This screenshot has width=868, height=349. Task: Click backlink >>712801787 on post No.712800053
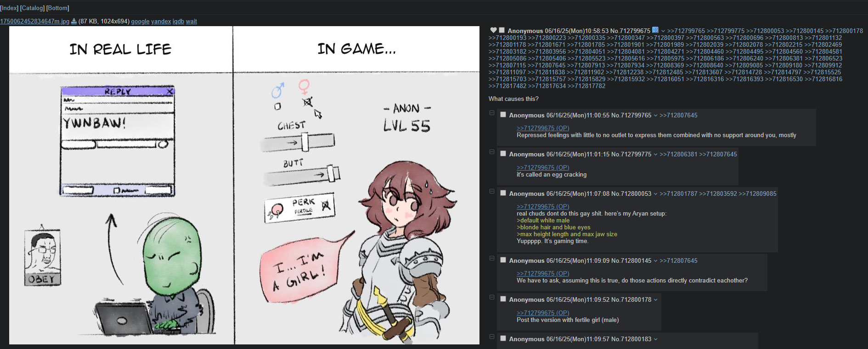tap(678, 194)
